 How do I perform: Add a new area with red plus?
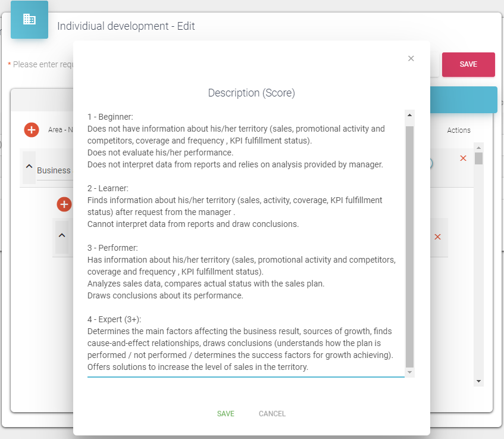[32, 129]
